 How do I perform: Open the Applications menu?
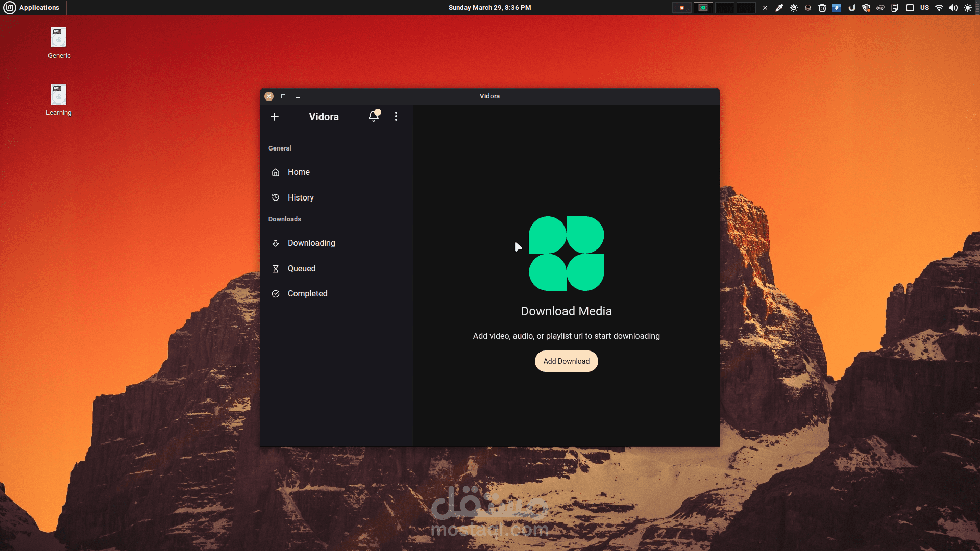tap(32, 8)
